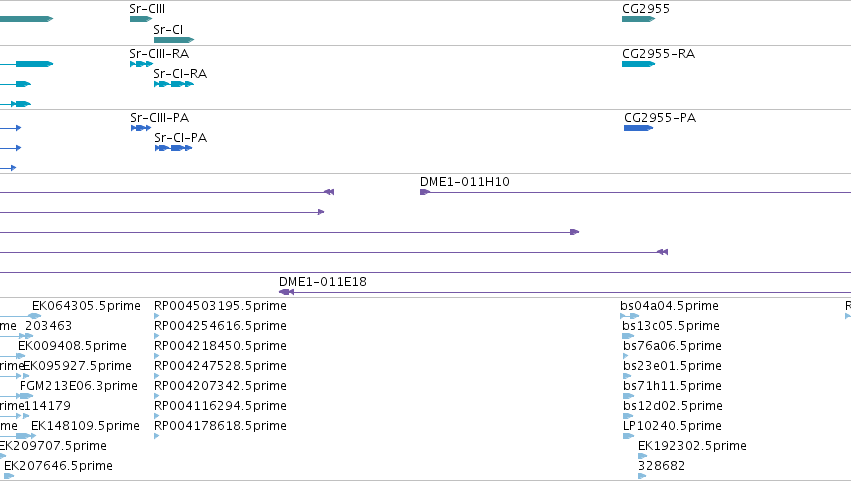Select the CG2955-PA protein bar
This screenshot has width=851, height=481.
638,128
